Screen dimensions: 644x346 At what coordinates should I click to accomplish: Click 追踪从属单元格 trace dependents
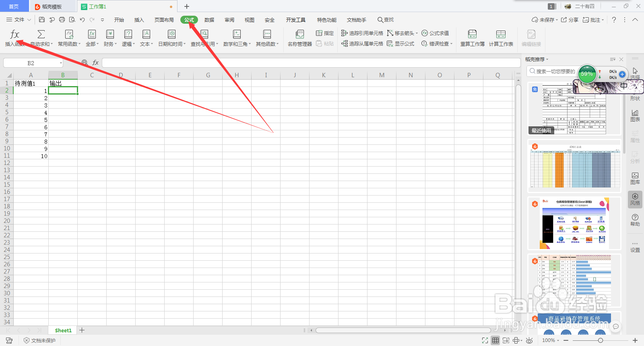pyautogui.click(x=362, y=43)
